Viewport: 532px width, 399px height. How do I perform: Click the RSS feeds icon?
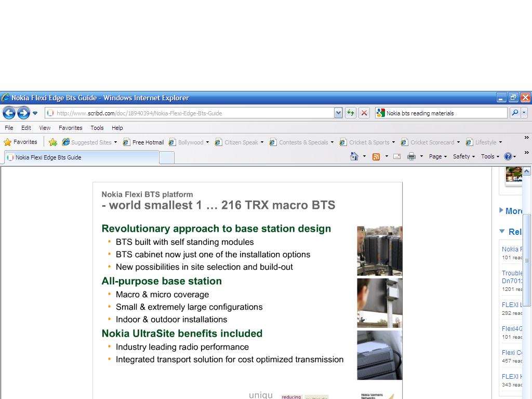tap(376, 156)
